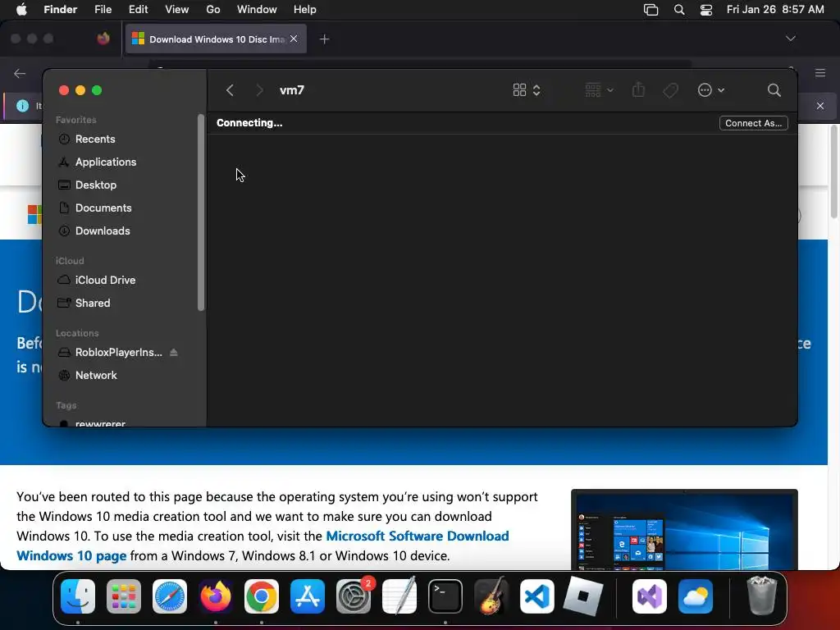Screen dimensions: 840x630
Task: Close the Download Windows 10 tab
Action: point(294,39)
